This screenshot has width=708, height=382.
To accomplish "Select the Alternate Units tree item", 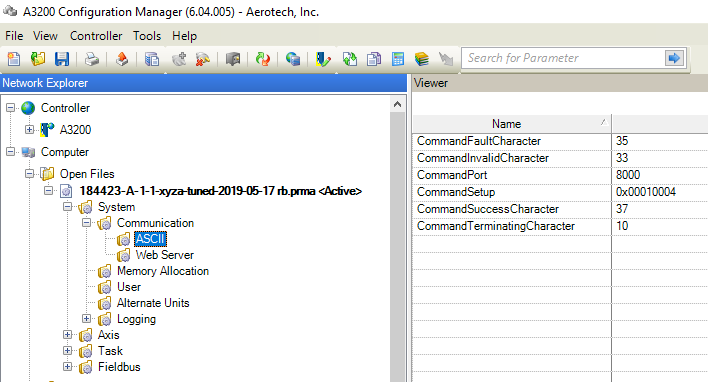I will click(x=153, y=303).
